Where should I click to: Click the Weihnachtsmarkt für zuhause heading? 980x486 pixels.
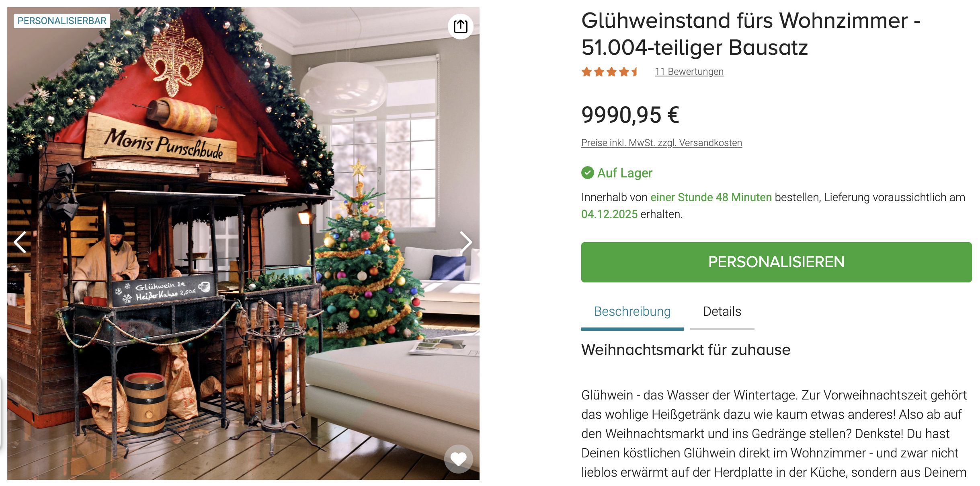[x=686, y=350]
